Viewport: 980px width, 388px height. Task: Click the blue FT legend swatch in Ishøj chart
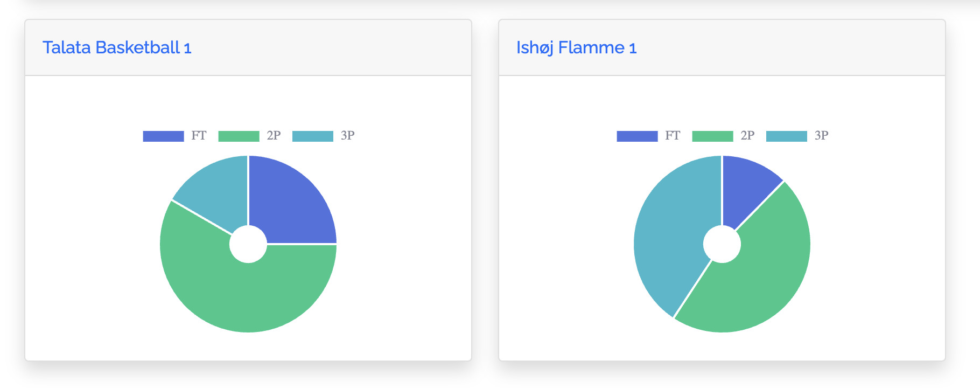click(637, 136)
